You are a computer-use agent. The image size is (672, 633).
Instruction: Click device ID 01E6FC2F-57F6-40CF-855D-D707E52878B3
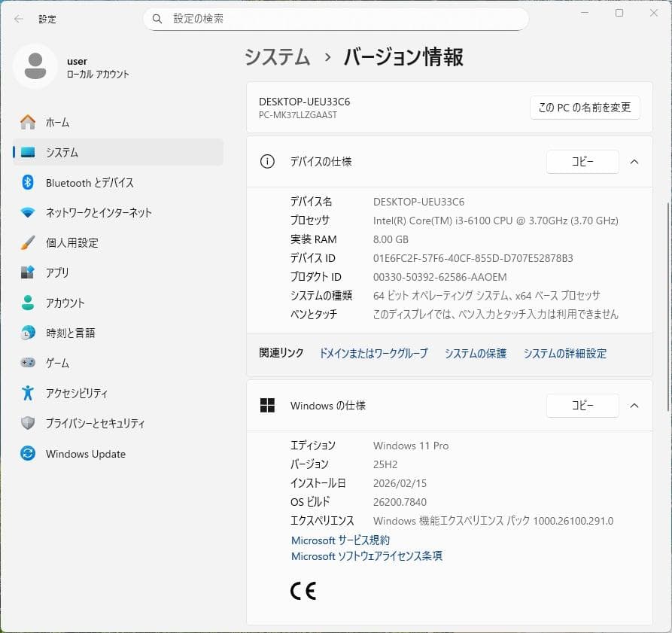coord(473,258)
